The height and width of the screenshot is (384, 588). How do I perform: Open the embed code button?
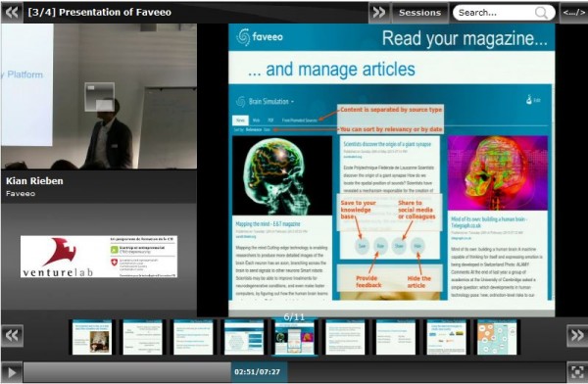[573, 13]
